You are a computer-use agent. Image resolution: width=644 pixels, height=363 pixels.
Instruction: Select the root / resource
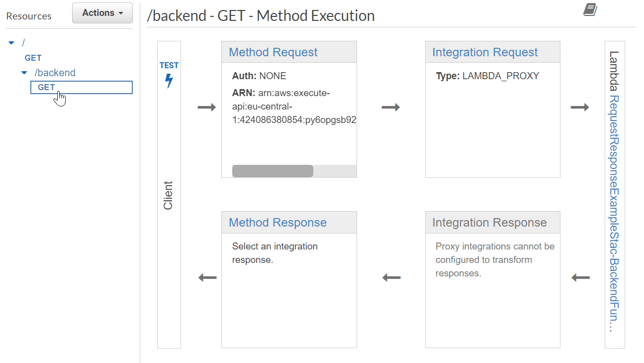23,43
